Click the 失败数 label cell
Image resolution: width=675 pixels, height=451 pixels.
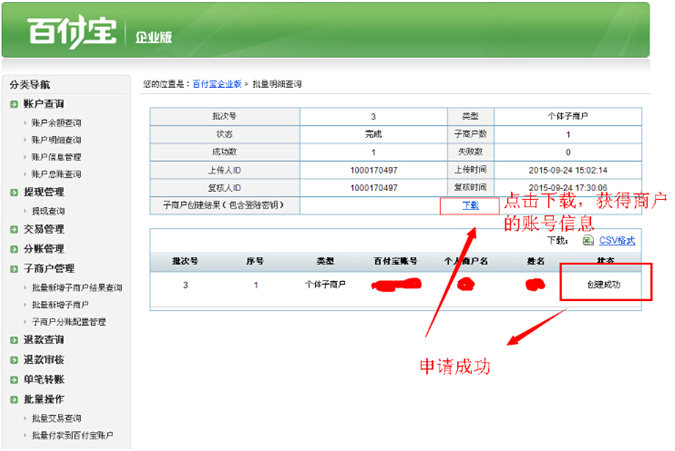pos(471,152)
